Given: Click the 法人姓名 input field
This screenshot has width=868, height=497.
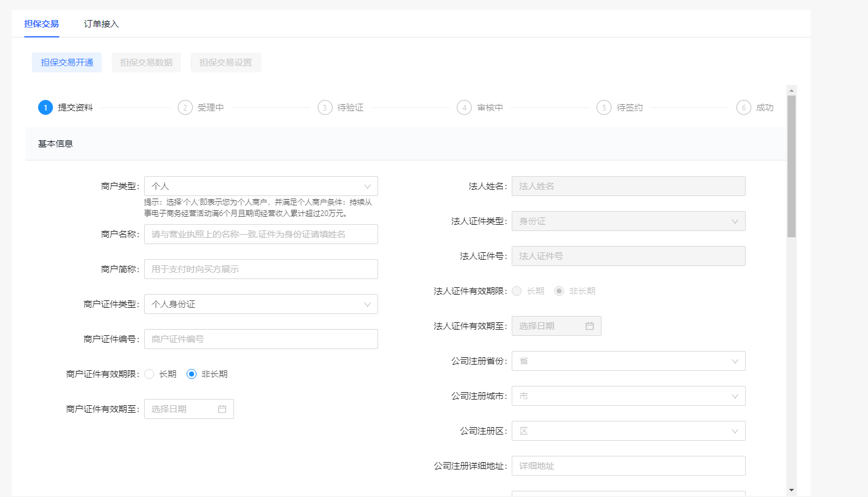Looking at the screenshot, I should (x=628, y=186).
